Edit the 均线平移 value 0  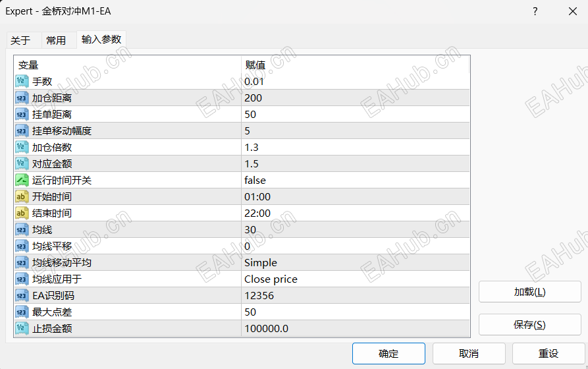355,246
